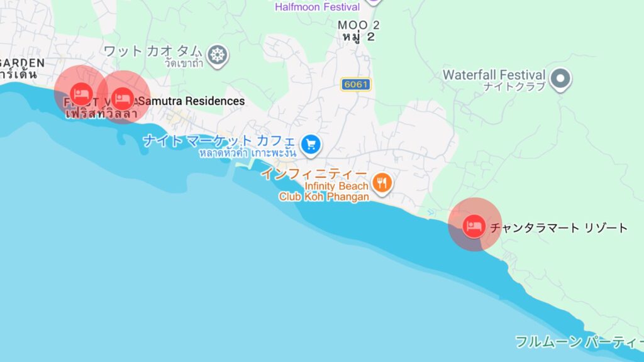Click the Halfmoon Festival text label
The height and width of the screenshot is (362, 644).
pos(317,6)
